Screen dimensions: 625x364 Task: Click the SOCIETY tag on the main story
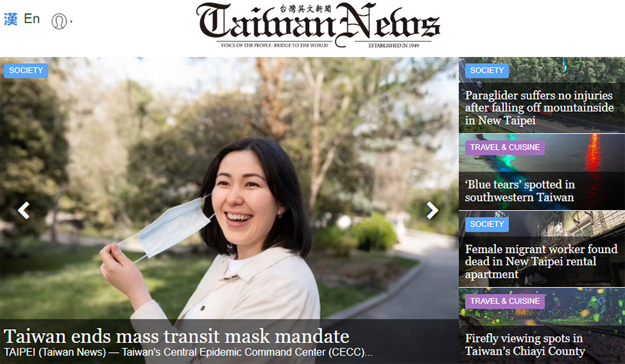26,70
